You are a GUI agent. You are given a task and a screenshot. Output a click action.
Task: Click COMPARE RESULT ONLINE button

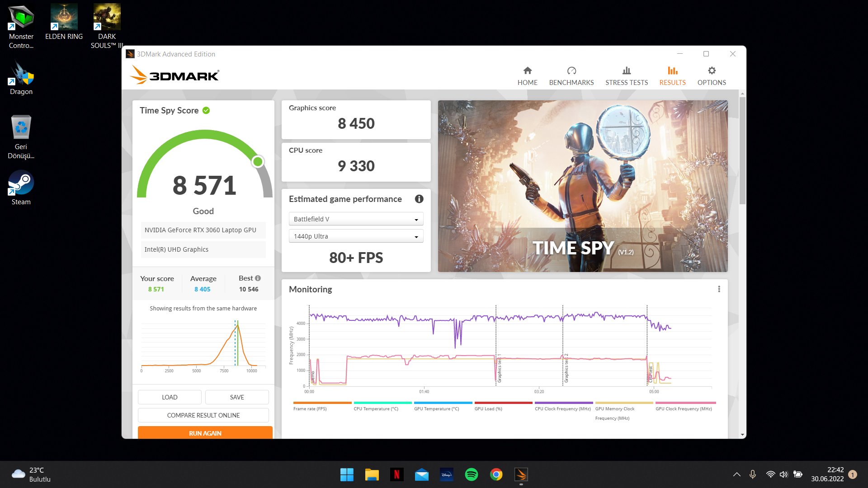pyautogui.click(x=203, y=415)
